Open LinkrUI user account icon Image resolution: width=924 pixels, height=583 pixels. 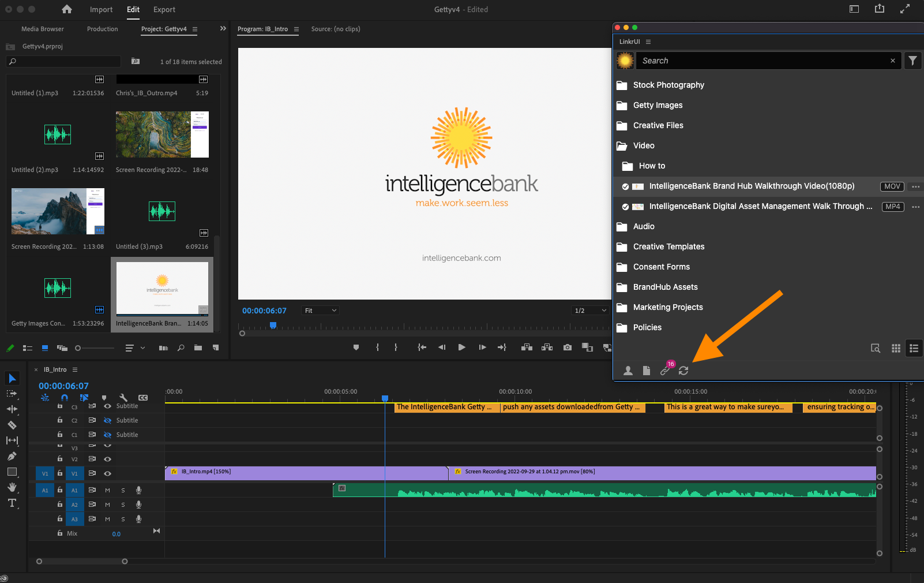(x=628, y=371)
